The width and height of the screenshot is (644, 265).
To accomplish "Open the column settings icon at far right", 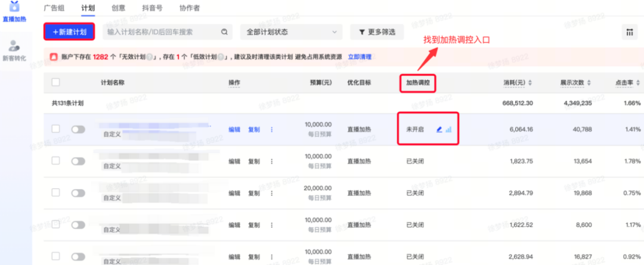I will coord(629,32).
